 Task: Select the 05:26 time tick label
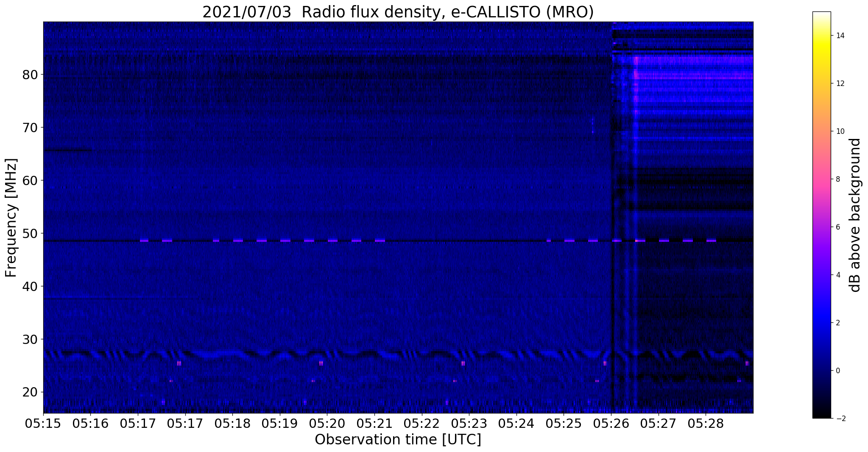611,423
